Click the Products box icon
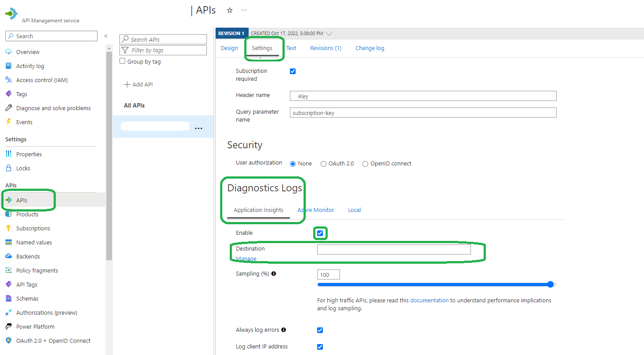Viewport: 644px width, 355px height. pos(8,214)
